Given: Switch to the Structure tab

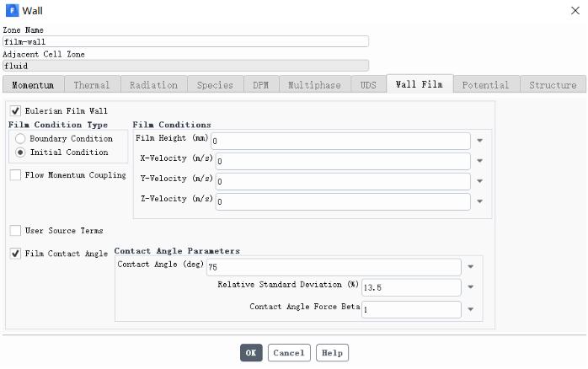Looking at the screenshot, I should [553, 85].
